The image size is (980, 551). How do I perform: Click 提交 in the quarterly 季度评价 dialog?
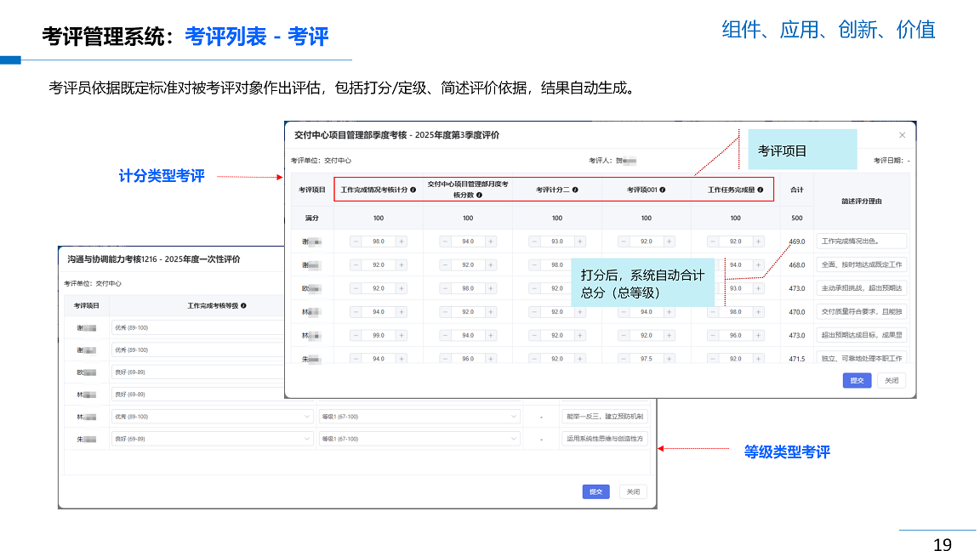(856, 380)
